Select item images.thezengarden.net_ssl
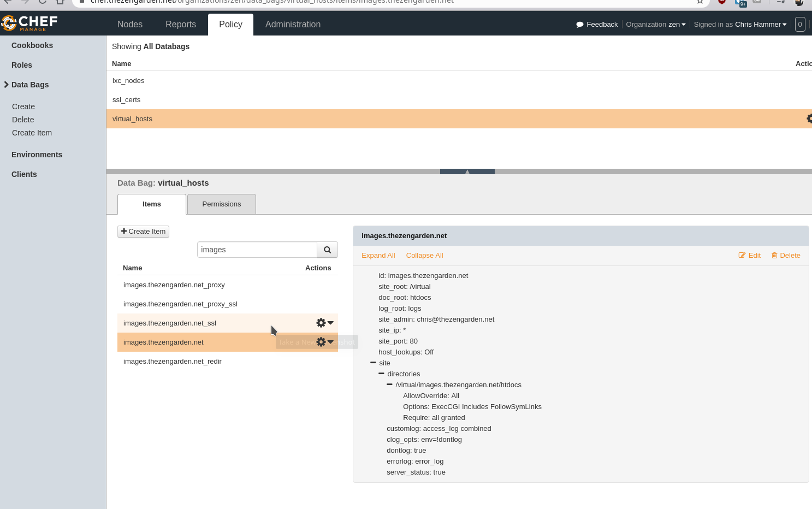 tap(228, 323)
